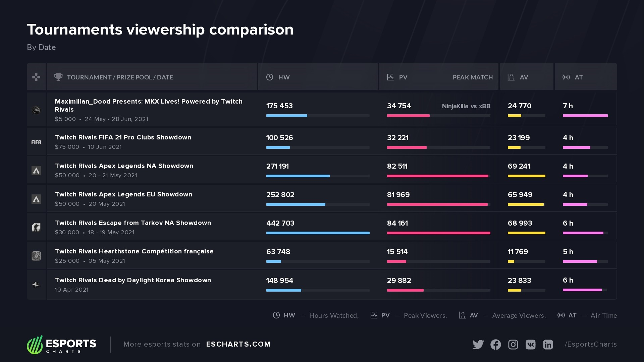
Task: Open the ESCHARTS.COM link
Action: pos(238,344)
